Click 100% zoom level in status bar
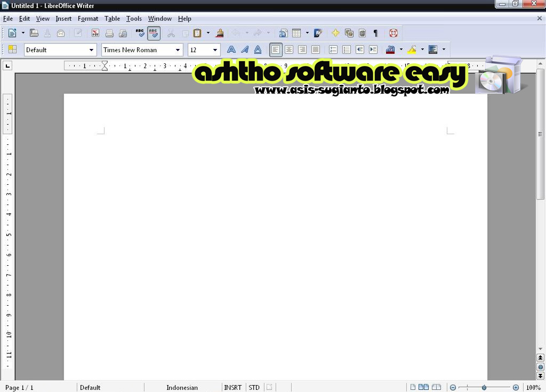Screen dimensions: 546x392 pyautogui.click(x=533, y=387)
